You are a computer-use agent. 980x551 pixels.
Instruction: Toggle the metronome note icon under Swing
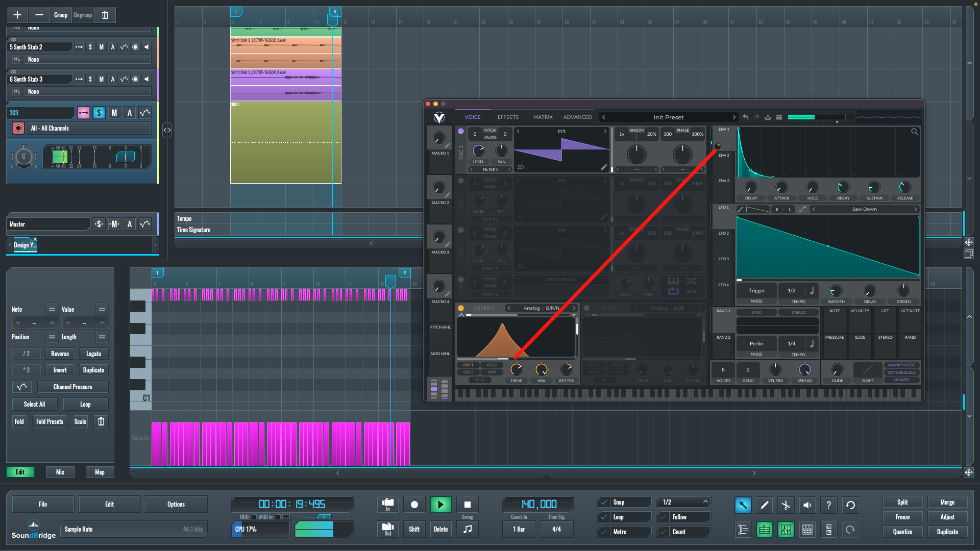467,529
